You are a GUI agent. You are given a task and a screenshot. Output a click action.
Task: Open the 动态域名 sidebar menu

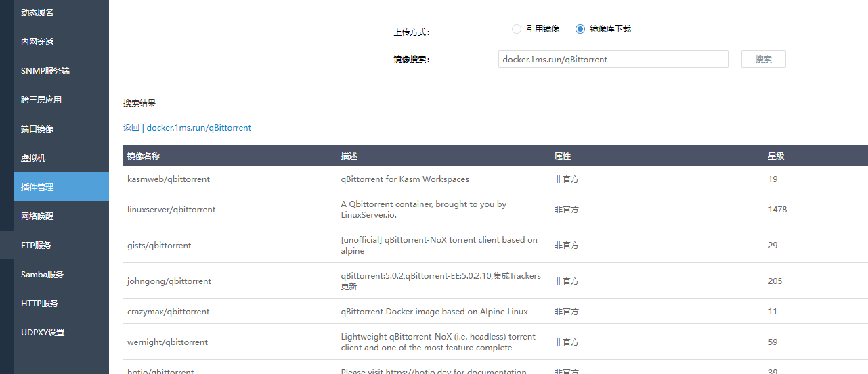tap(61, 13)
